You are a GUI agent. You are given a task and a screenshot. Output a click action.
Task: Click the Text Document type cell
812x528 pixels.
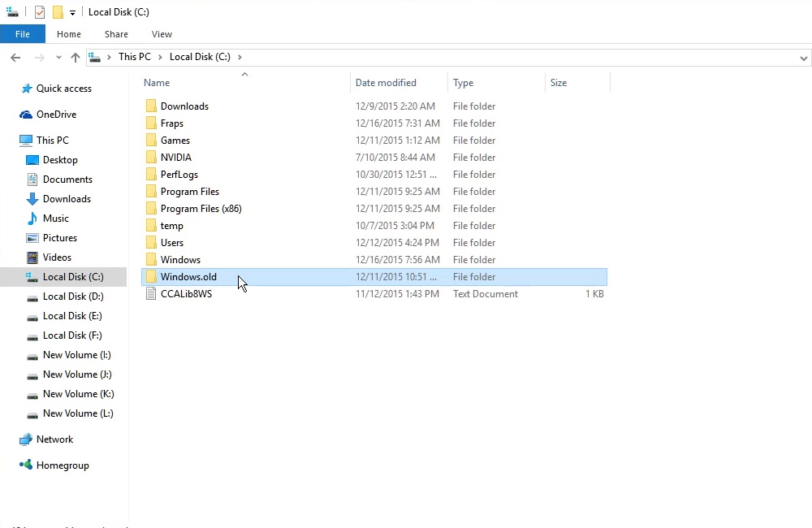(x=486, y=294)
